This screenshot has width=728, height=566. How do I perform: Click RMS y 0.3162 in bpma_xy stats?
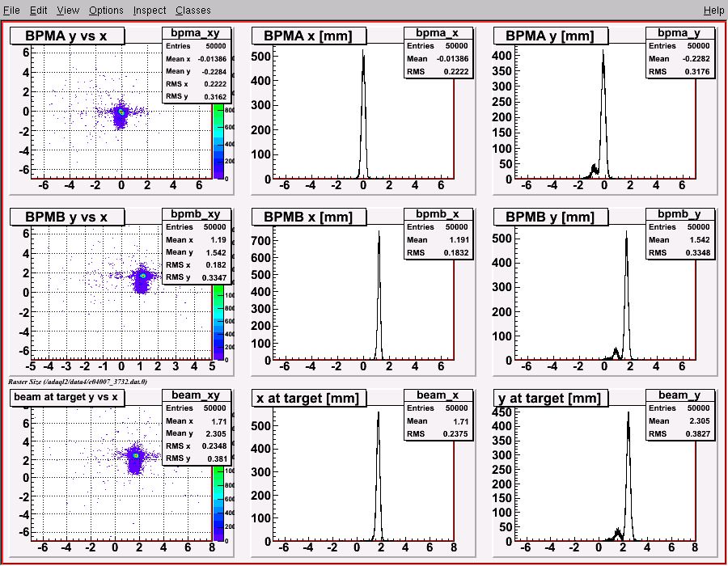[196, 96]
